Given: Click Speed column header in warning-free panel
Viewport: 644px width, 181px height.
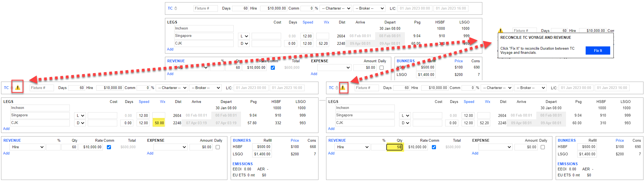Looking at the screenshot, I should point(308,22).
